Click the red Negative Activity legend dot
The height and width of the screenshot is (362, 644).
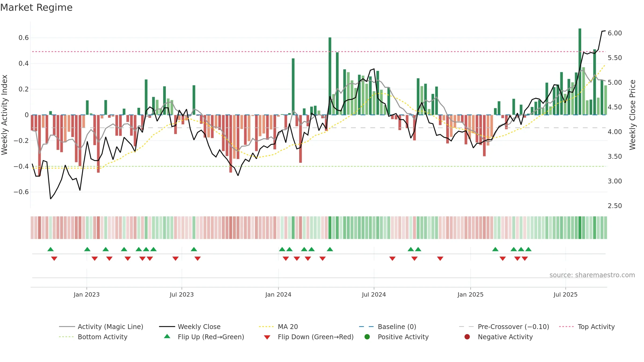[467, 337]
